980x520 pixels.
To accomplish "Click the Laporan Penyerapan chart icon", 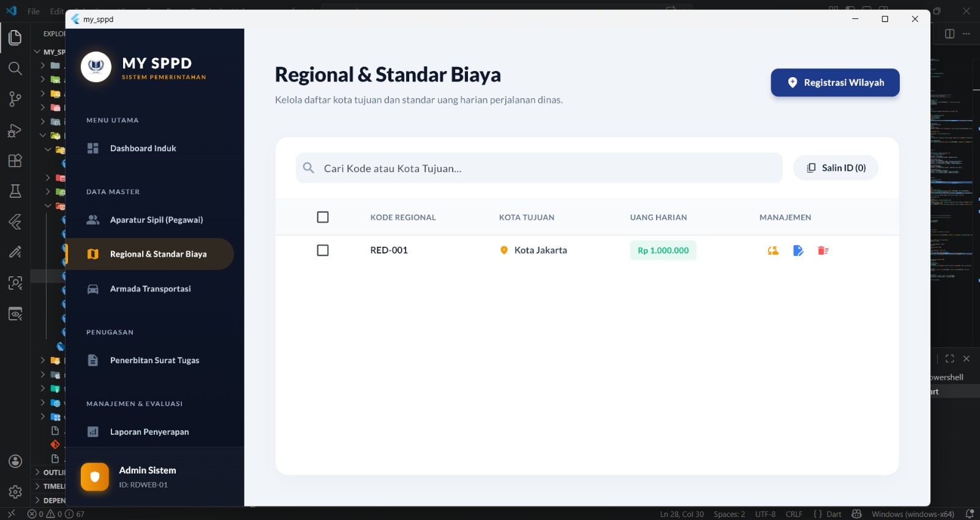I will [93, 432].
